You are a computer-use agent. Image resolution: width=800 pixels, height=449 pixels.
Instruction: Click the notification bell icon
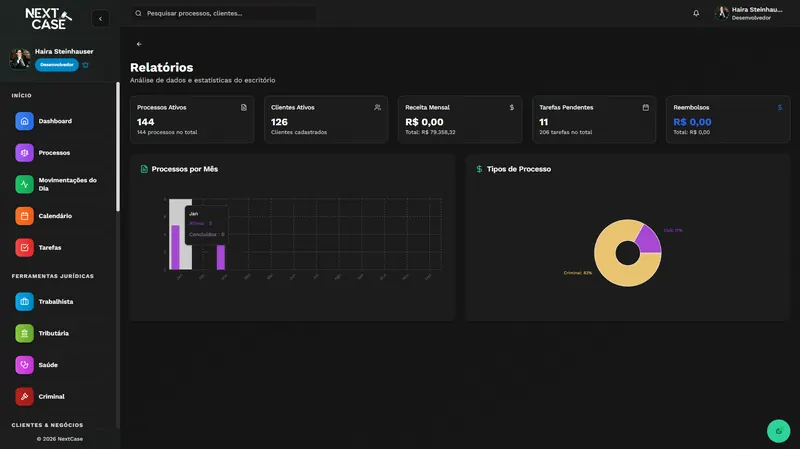tap(696, 13)
